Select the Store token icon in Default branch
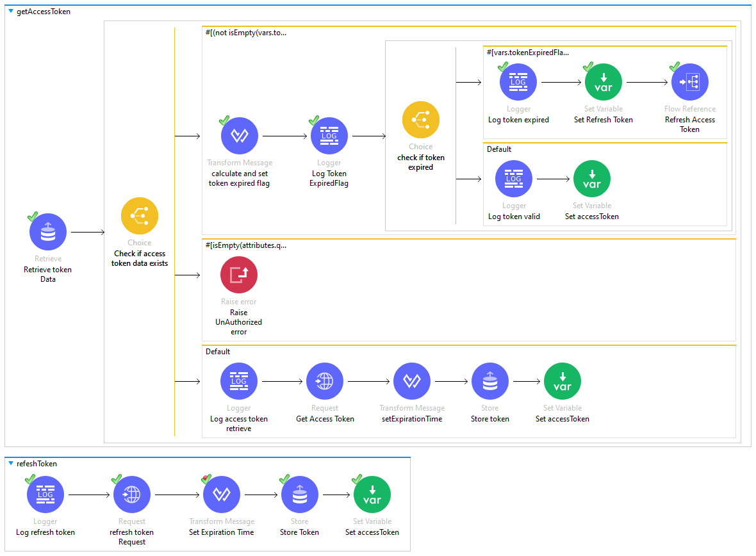 tap(490, 381)
